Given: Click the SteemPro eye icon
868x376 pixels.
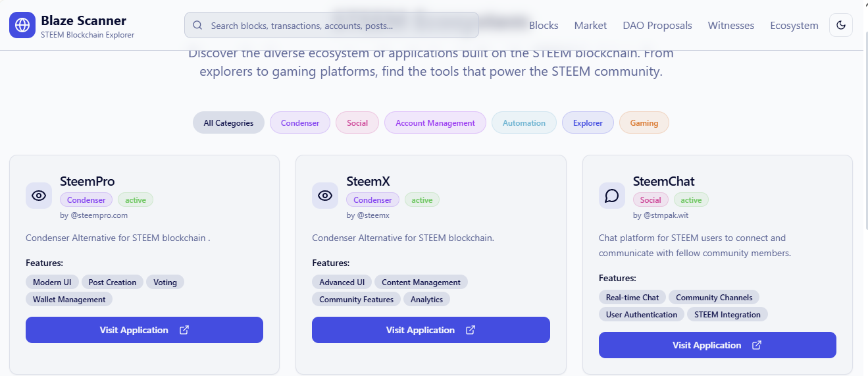Looking at the screenshot, I should tap(39, 196).
